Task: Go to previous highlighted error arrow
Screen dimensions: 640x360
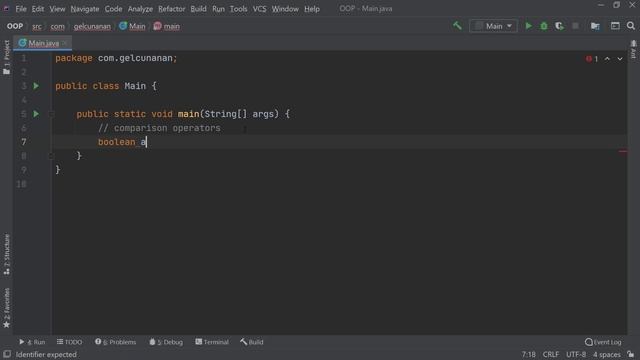Action: click(607, 59)
